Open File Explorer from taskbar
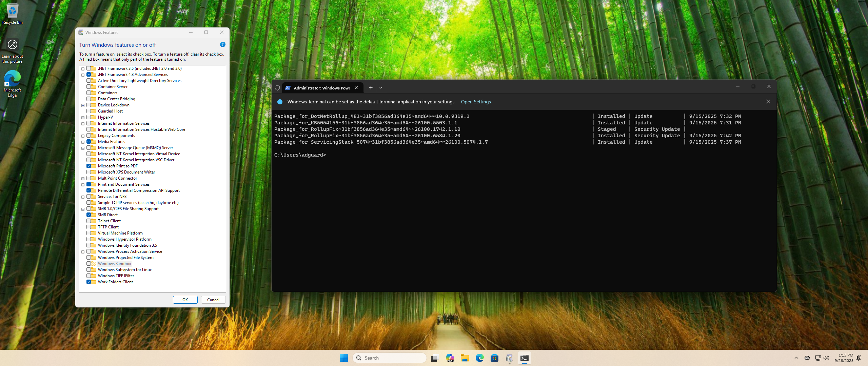868x366 pixels. click(x=465, y=358)
